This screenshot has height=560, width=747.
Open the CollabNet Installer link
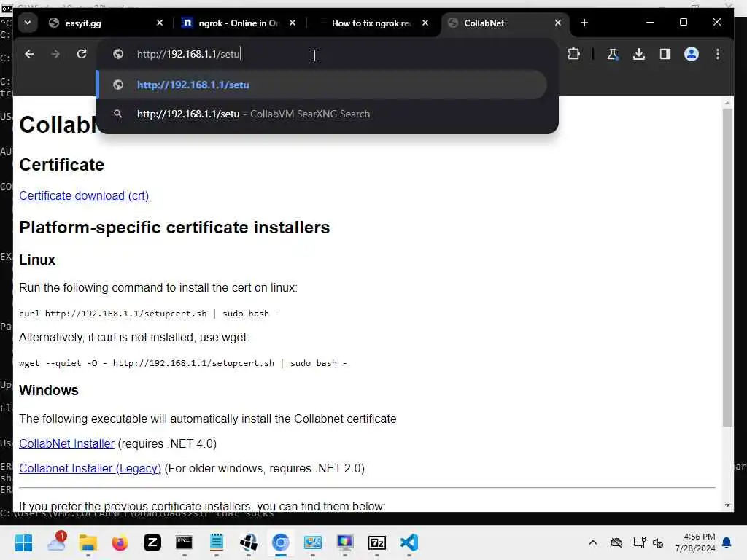coord(66,444)
